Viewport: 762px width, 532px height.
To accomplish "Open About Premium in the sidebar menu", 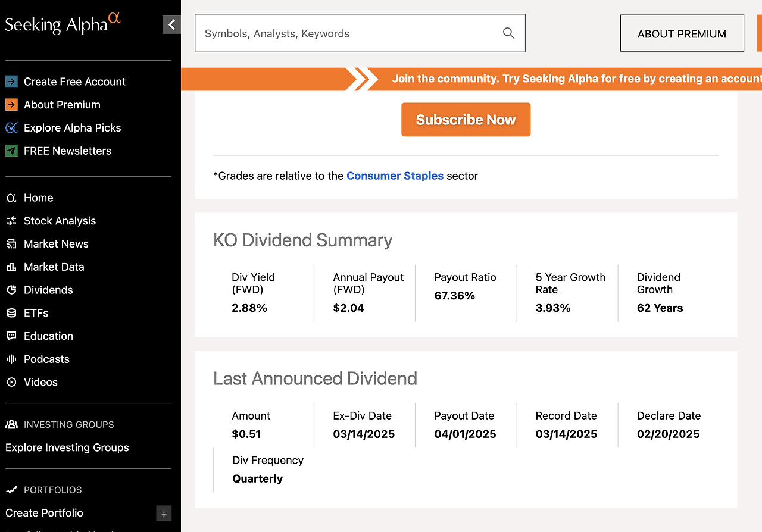I will click(x=62, y=105).
